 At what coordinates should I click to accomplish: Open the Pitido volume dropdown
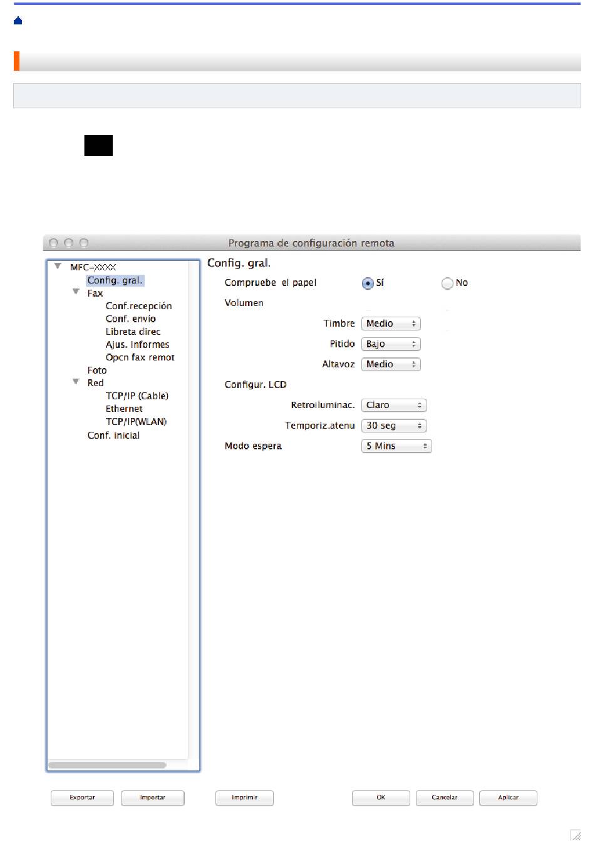[391, 344]
